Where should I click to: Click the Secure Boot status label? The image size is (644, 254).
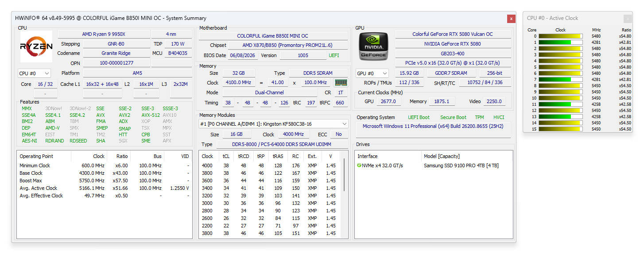[x=453, y=117]
